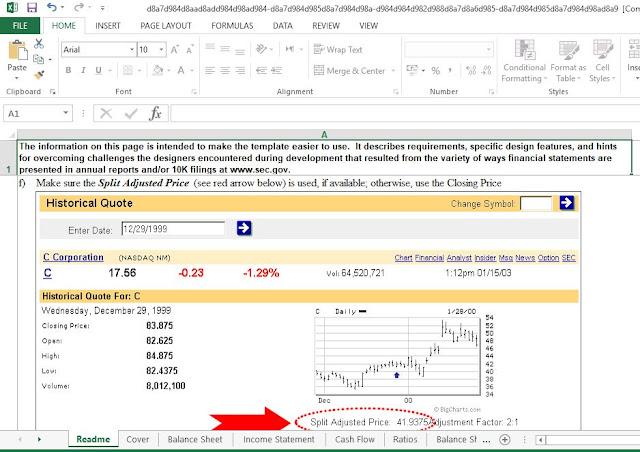The width and height of the screenshot is (640, 452).
Task: Select the Cover worksheet tab
Action: [x=138, y=439]
